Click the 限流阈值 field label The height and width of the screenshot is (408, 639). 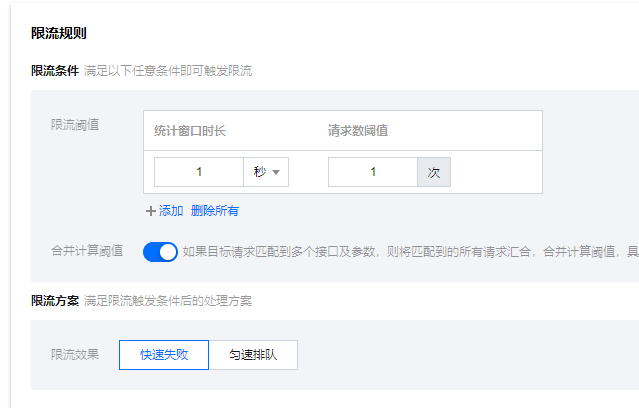tap(75, 124)
